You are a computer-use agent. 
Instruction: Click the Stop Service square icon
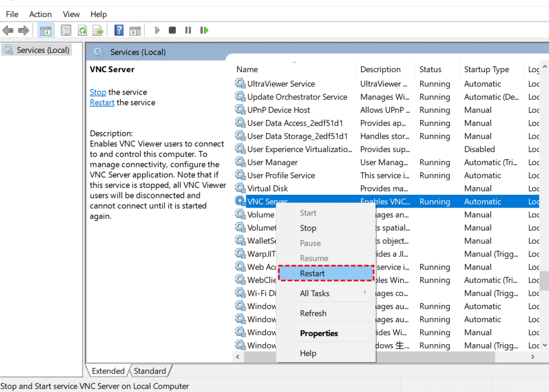coord(172,30)
